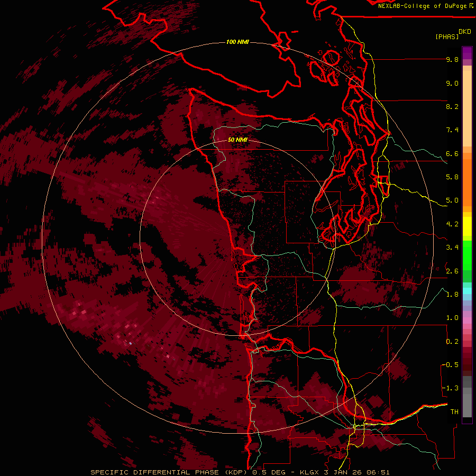476x476 pixels.
Task: Click the 1.0 value on color scale
Action: coord(452,318)
